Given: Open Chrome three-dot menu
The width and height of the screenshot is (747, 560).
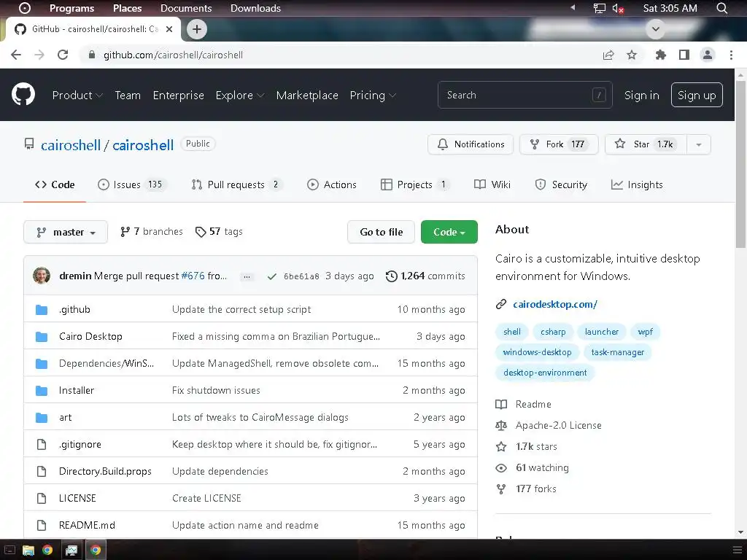Looking at the screenshot, I should pyautogui.click(x=731, y=55).
